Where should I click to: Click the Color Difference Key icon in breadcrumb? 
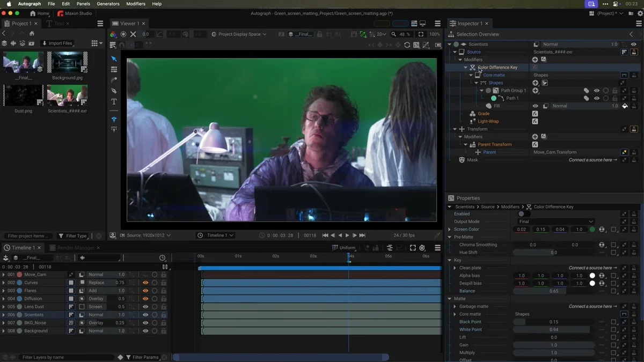tap(529, 206)
